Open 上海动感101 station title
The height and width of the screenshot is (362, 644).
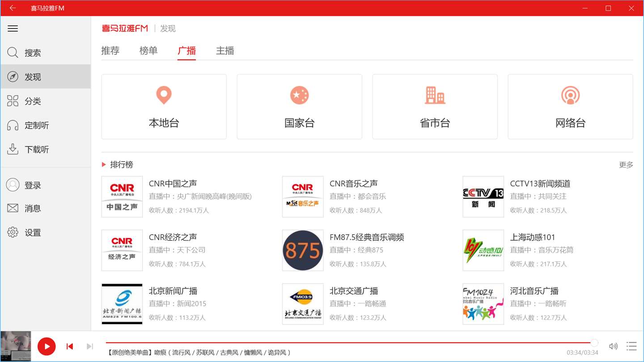click(533, 237)
